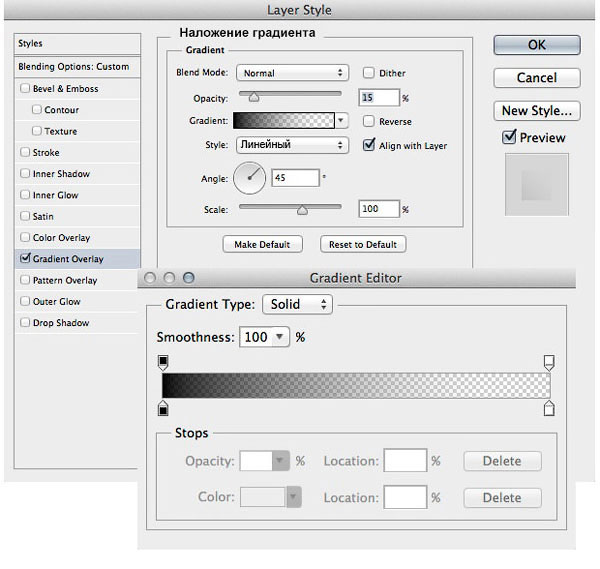Enable the Texture checkbox
Image resolution: width=600 pixels, height=569 pixels.
37,131
